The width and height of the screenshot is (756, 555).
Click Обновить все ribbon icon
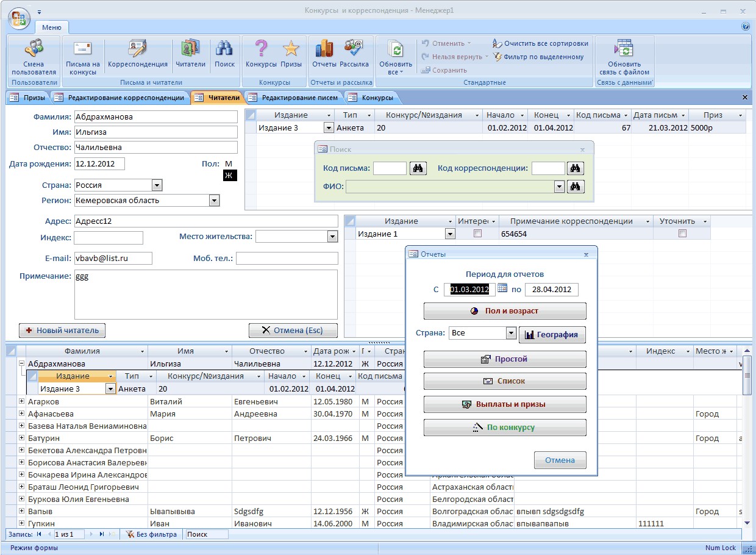click(396, 57)
